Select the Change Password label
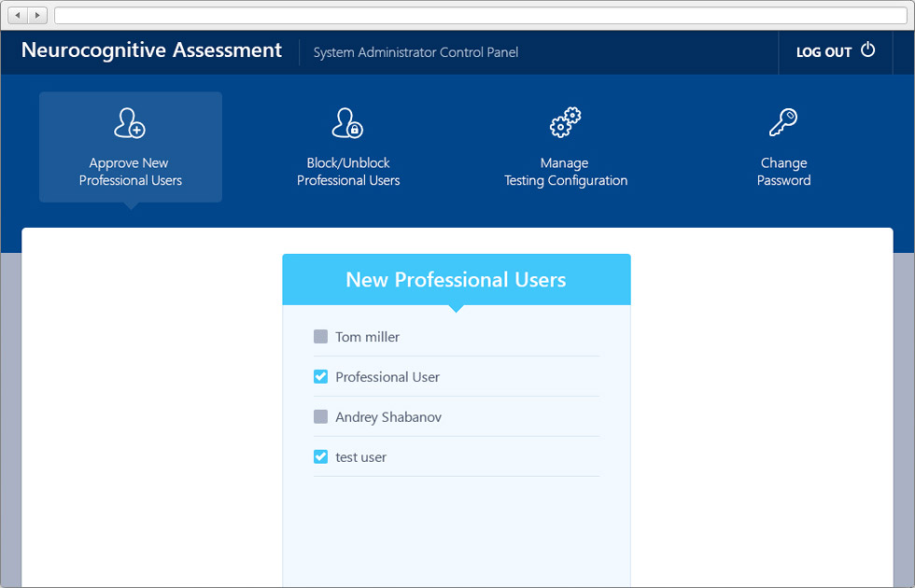915x588 pixels. click(x=783, y=172)
